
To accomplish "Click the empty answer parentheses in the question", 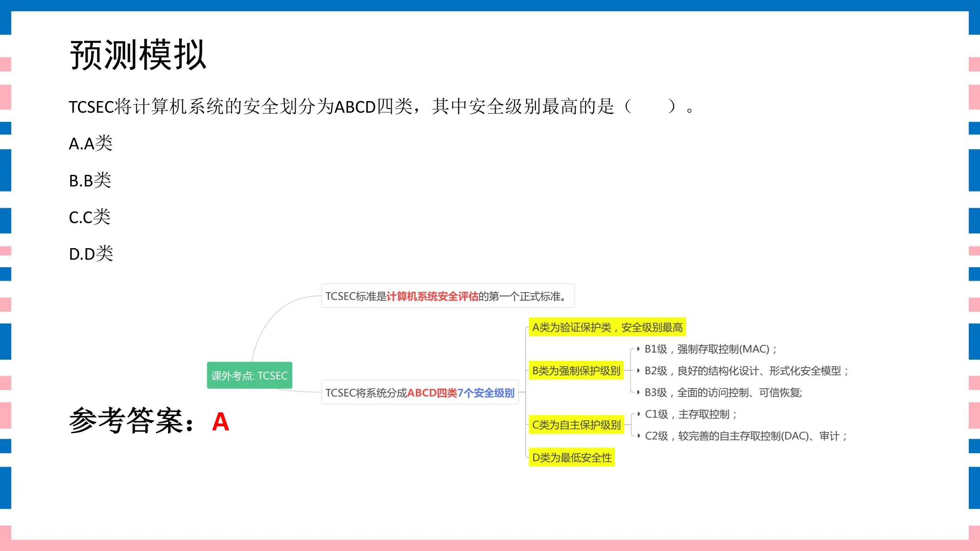I will [x=651, y=107].
